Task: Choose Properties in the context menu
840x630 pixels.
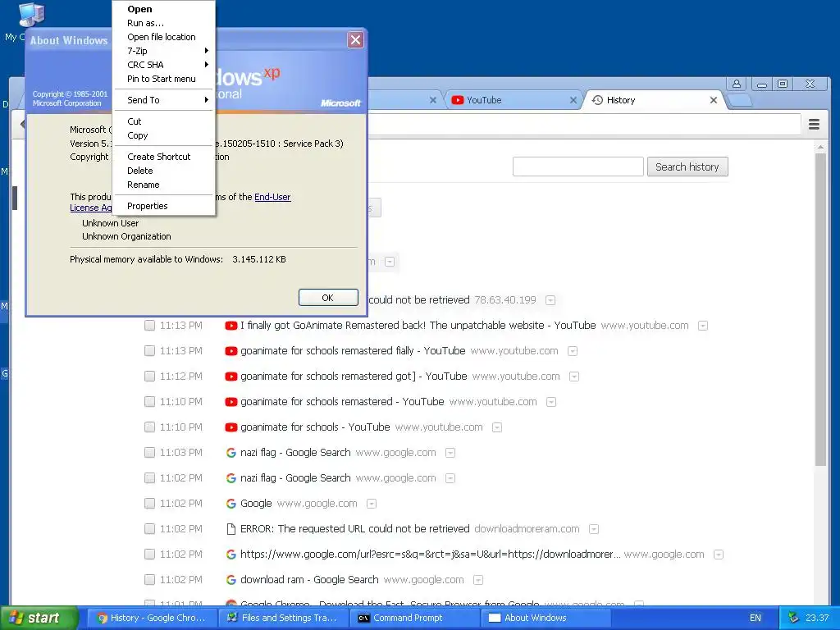Action: (x=164, y=206)
